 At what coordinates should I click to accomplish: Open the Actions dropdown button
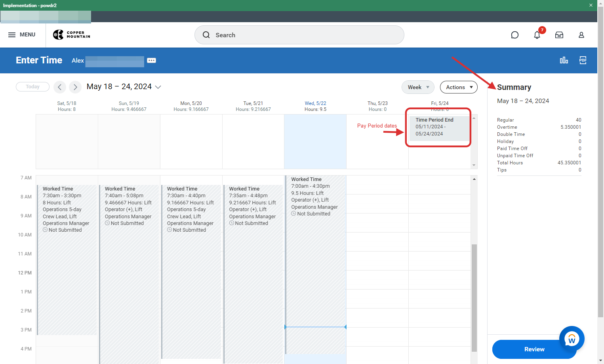(459, 87)
